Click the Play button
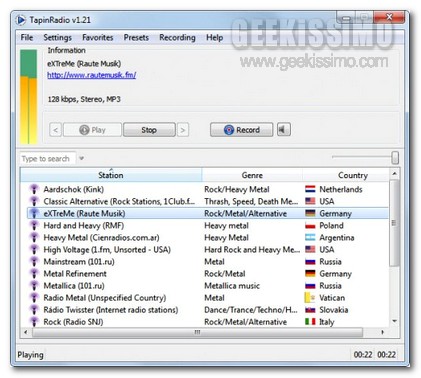 (92, 130)
